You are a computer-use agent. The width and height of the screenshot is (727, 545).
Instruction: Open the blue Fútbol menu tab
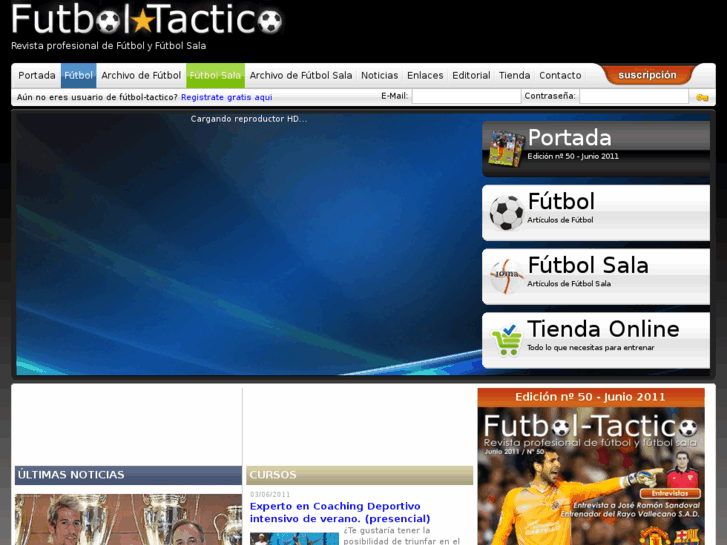78,75
